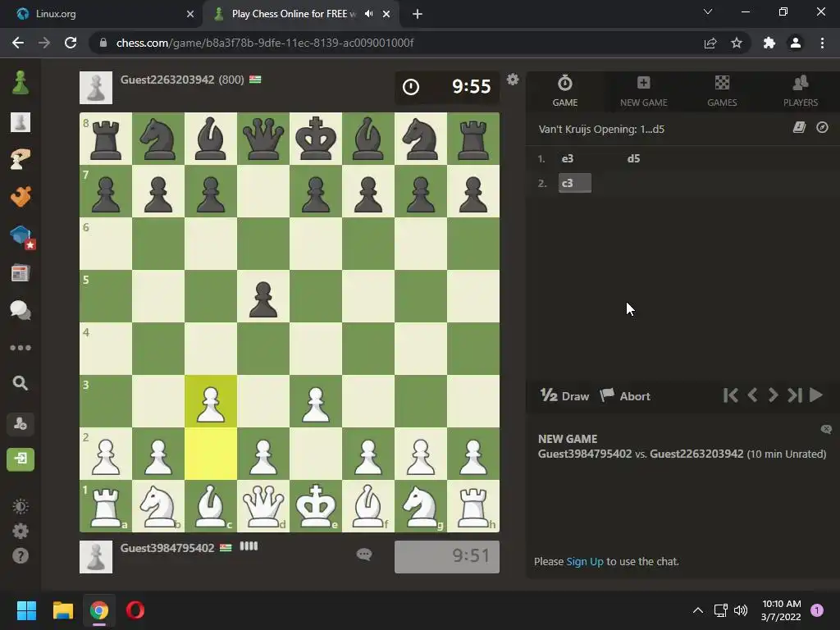Screen dimensions: 840x630
Task: Go forward one move
Action: 773,395
